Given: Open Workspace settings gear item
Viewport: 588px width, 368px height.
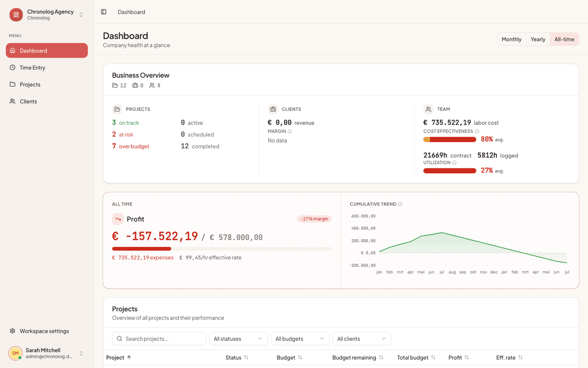Looking at the screenshot, I should [x=47, y=331].
